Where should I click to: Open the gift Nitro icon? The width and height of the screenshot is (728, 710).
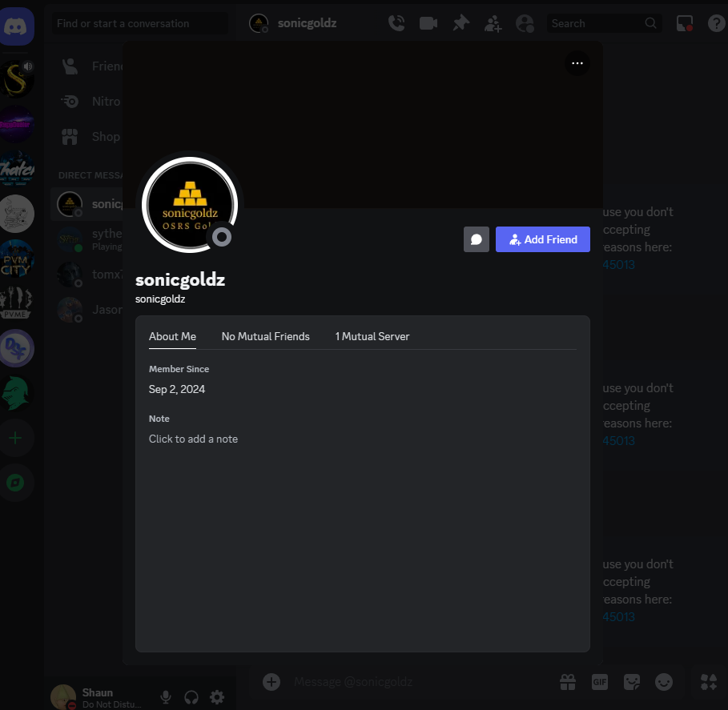(x=567, y=682)
